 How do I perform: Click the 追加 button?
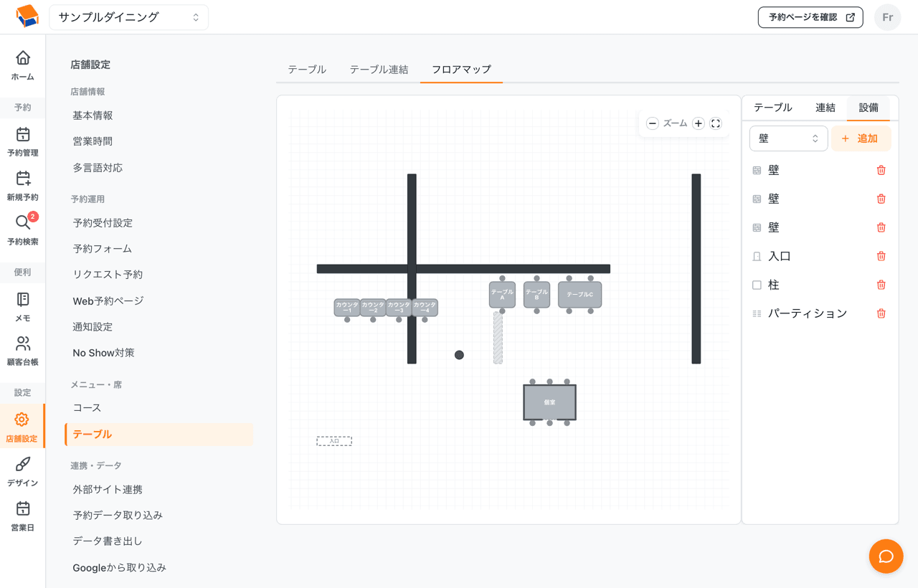[861, 138]
